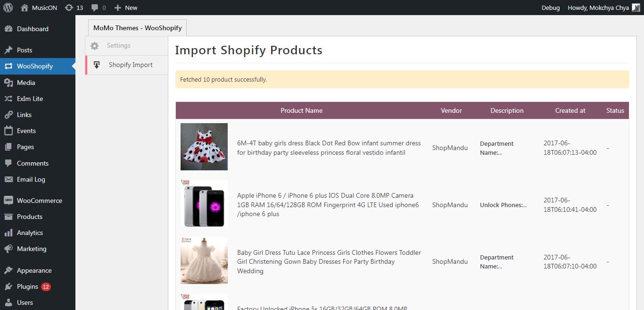Click the Marketing megaphone icon
This screenshot has height=310, width=644.
pyautogui.click(x=8, y=249)
